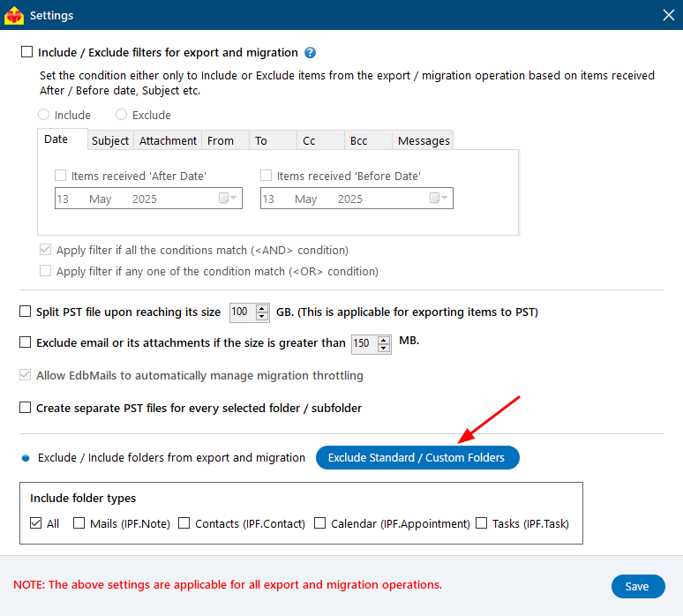Open the To filter tab
Screen dimensions: 683x616
click(x=274, y=140)
